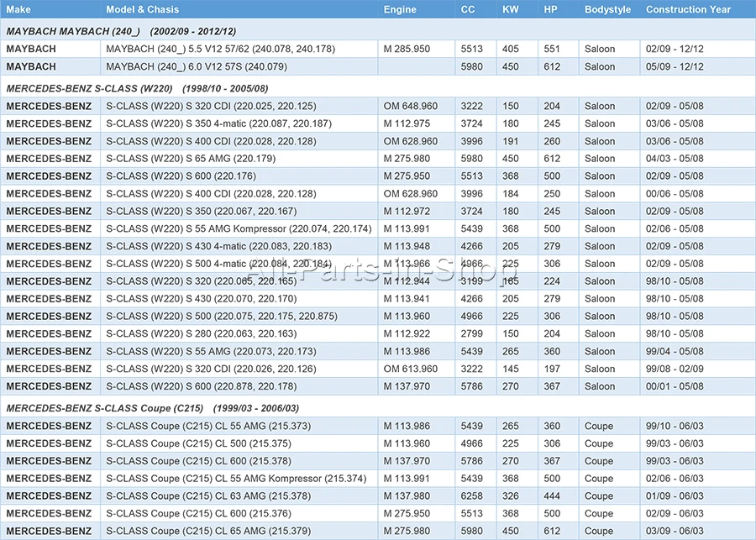Click HP value "224"

(552, 281)
